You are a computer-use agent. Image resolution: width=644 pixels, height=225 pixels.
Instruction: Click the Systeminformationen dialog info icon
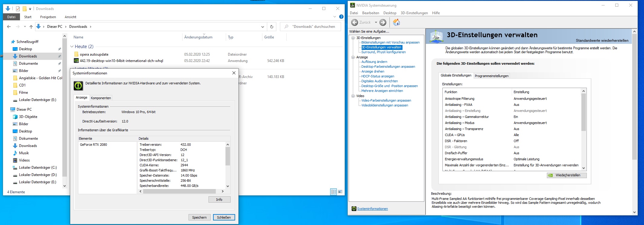tap(78, 86)
